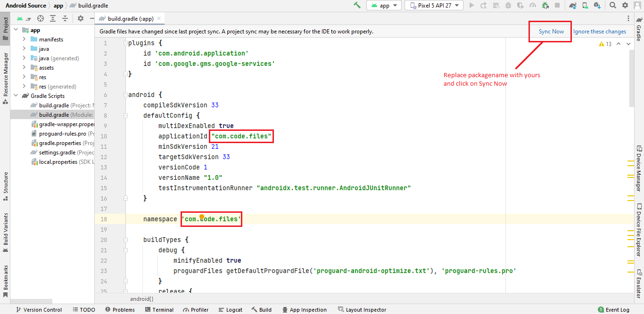The width and height of the screenshot is (644, 314).
Task: Open SDK Manager from the toolbar
Action: pos(597,5)
